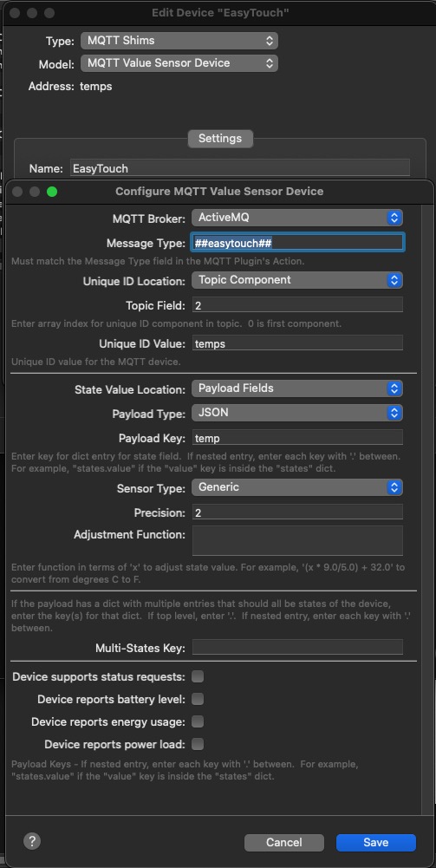
Task: Enable Device supports status requests checkbox
Action: click(198, 676)
